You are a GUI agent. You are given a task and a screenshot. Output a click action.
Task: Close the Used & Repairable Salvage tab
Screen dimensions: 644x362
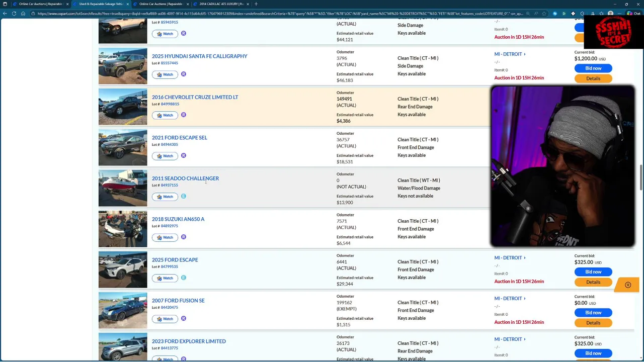coord(127,4)
